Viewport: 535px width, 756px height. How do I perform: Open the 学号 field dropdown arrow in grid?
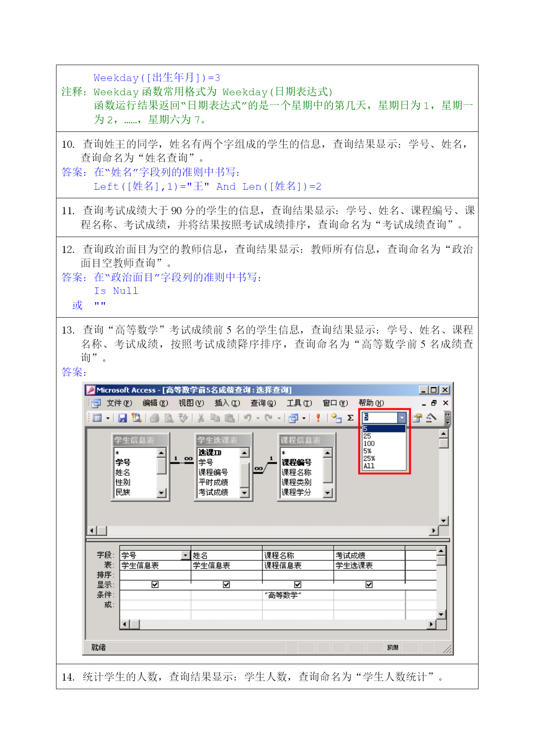pos(185,555)
